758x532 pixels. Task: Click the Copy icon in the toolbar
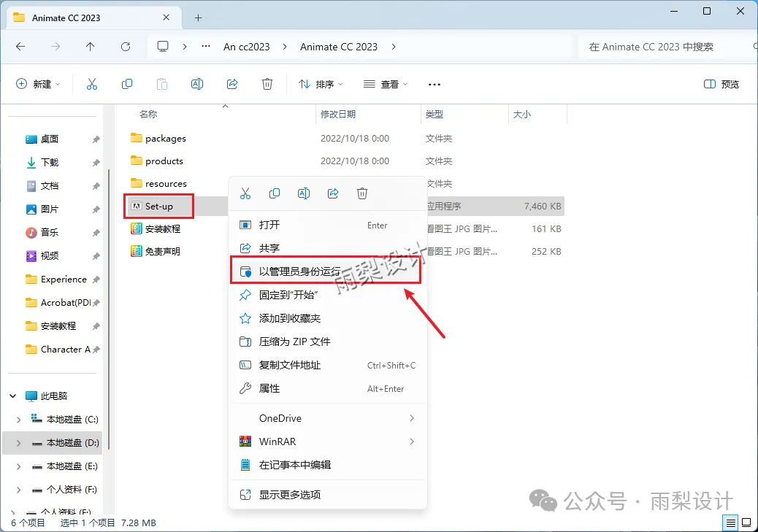[x=127, y=84]
